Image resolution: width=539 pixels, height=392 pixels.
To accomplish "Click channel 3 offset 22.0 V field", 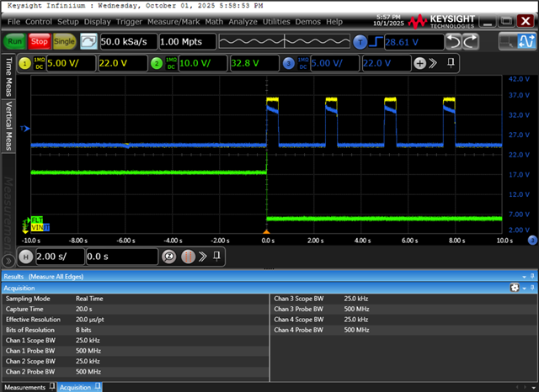I will coord(387,63).
